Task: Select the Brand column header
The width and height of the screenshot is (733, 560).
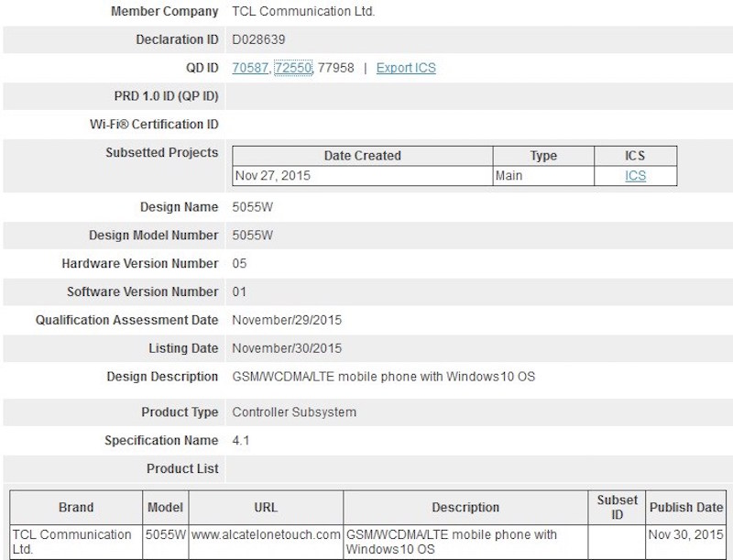Action: (76, 507)
